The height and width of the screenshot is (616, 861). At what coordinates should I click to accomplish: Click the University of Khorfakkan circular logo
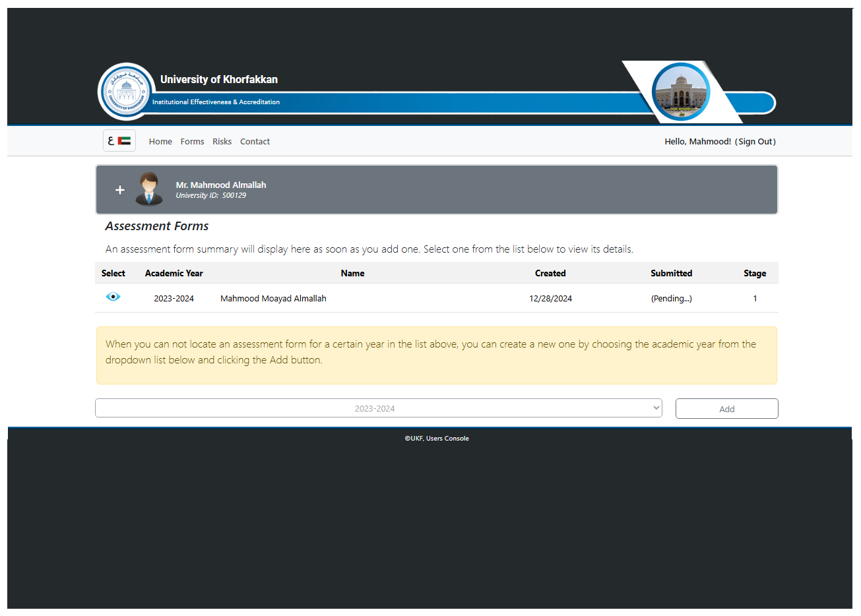(126, 92)
